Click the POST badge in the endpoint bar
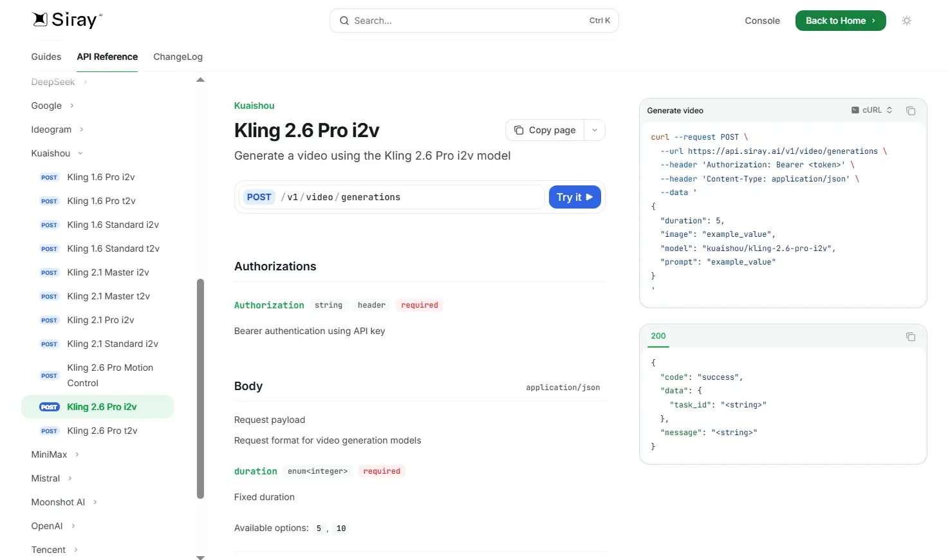The image size is (948, 560). coord(259,197)
